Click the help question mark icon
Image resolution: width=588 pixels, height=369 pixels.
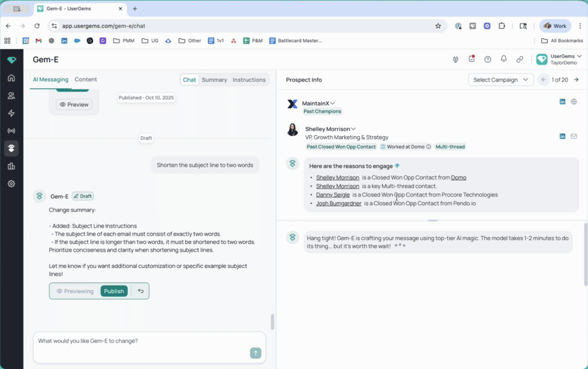tap(487, 59)
